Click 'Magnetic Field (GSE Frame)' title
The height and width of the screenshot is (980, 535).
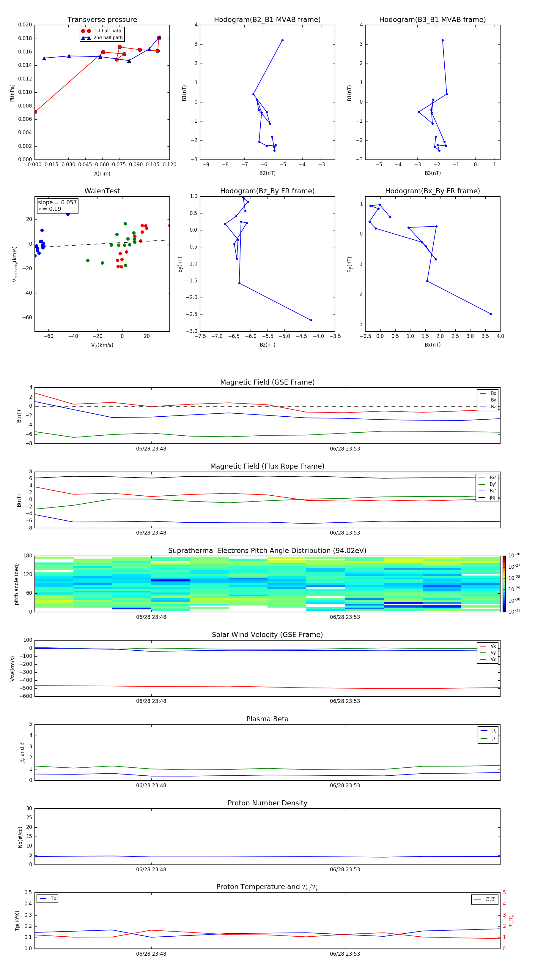tap(267, 382)
